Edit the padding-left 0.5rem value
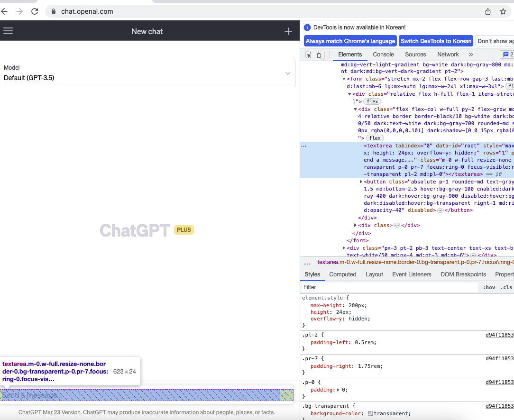Screen dimensions: 514x420 pyautogui.click(x=365, y=342)
